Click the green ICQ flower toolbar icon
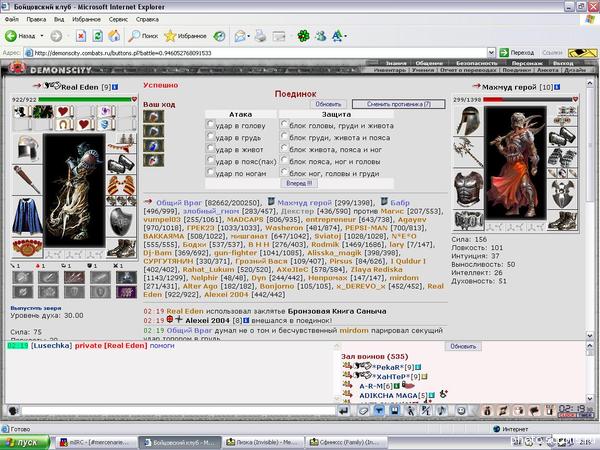The image size is (600, 450). coord(303,36)
